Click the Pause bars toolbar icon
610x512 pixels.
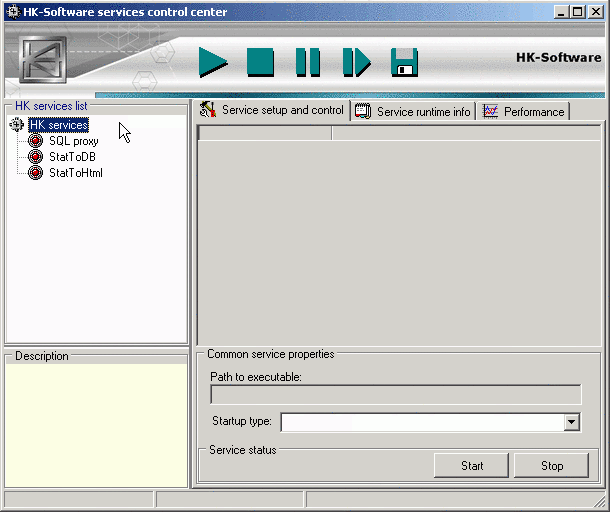coord(308,62)
